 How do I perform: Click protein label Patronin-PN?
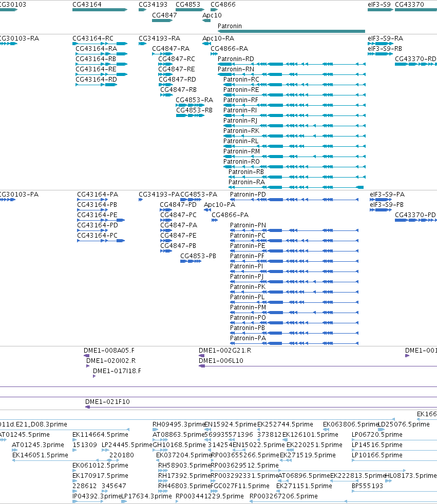(248, 225)
